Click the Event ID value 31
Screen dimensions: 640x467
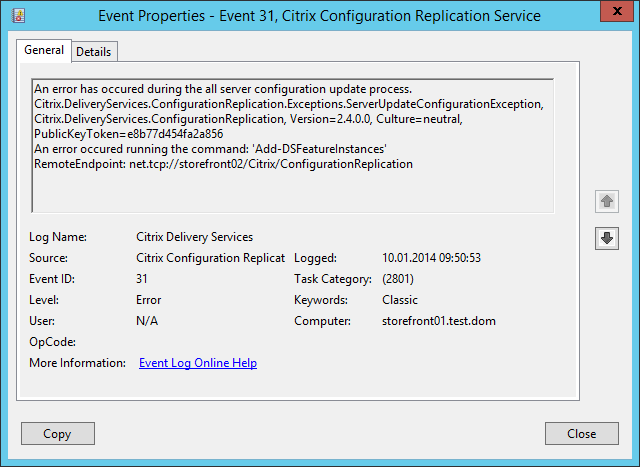tap(143, 279)
